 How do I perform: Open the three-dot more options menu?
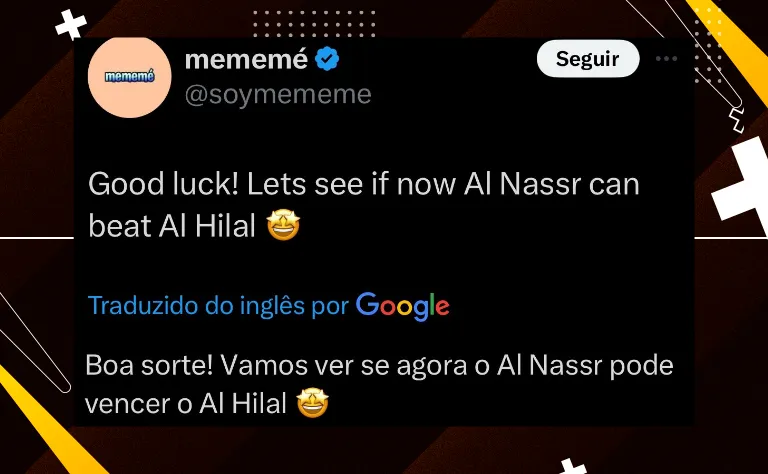pyautogui.click(x=667, y=59)
